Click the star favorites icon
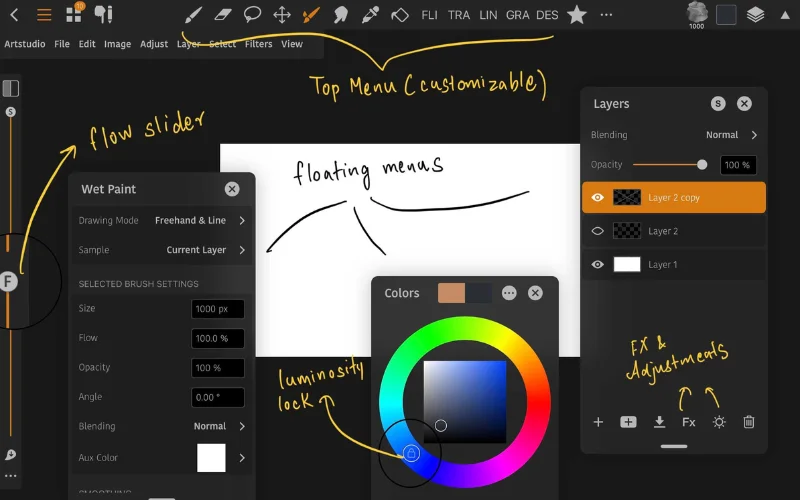 click(577, 15)
